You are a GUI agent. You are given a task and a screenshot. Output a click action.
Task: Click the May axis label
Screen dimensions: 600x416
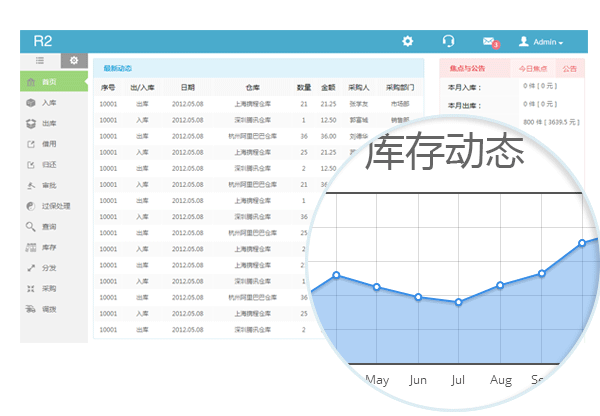coord(377,380)
